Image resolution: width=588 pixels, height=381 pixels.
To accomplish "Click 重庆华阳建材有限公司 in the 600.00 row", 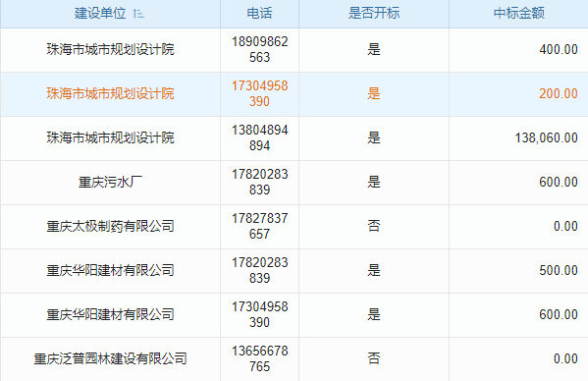I will point(110,315).
